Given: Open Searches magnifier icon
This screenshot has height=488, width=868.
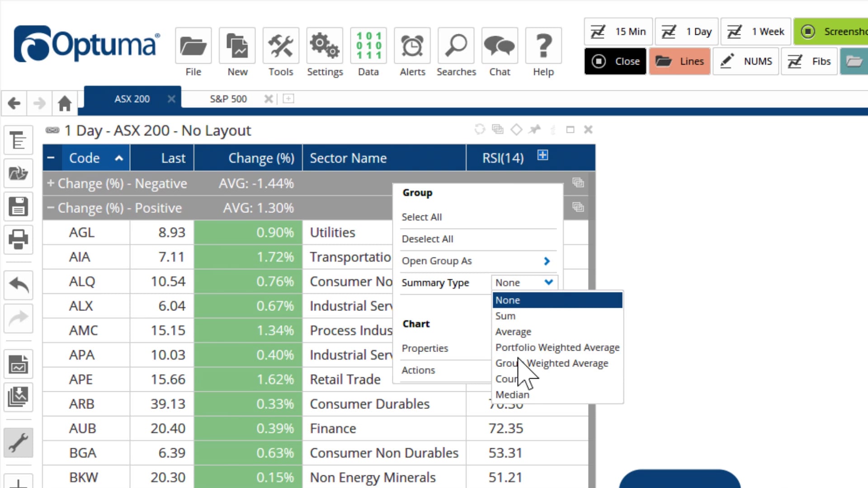Looking at the screenshot, I should 456,46.
